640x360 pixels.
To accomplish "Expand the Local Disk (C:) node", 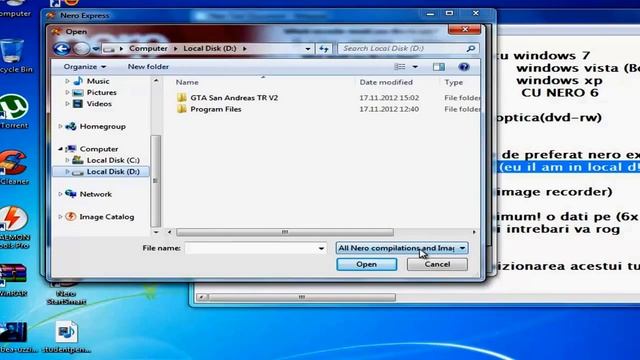I will click(x=67, y=160).
